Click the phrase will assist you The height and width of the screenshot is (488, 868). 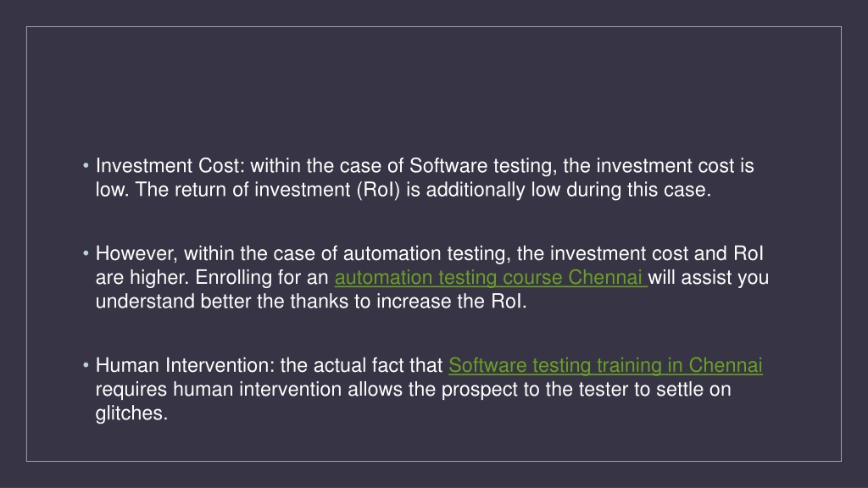[709, 277]
